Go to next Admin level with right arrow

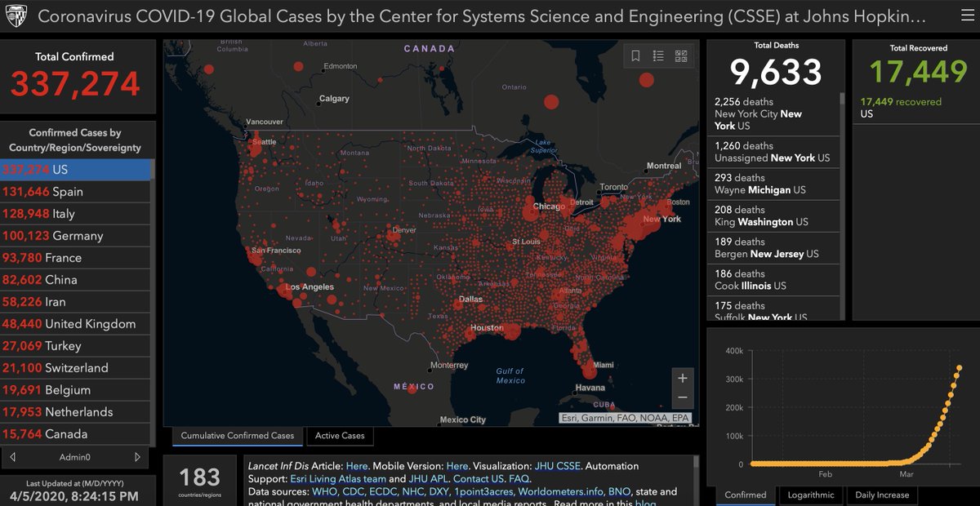(x=137, y=457)
